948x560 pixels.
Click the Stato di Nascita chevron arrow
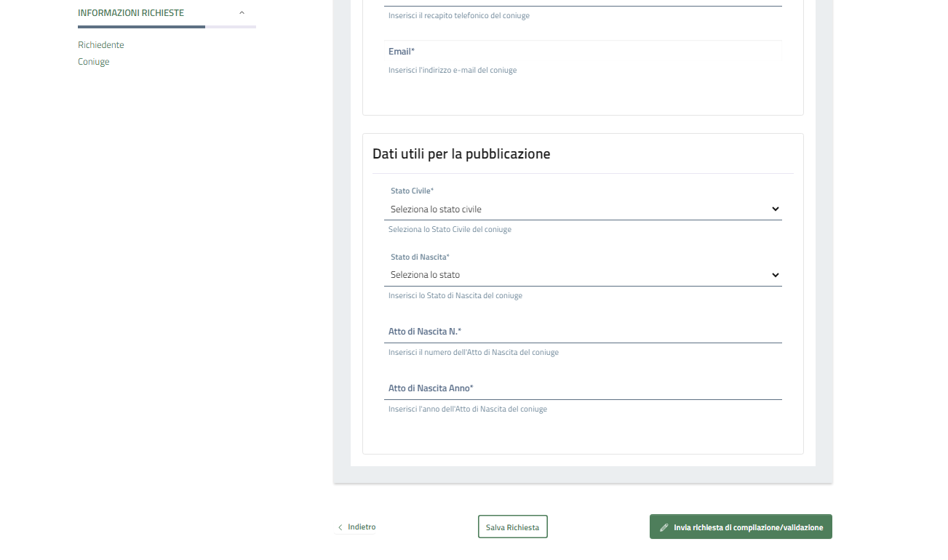coord(775,276)
